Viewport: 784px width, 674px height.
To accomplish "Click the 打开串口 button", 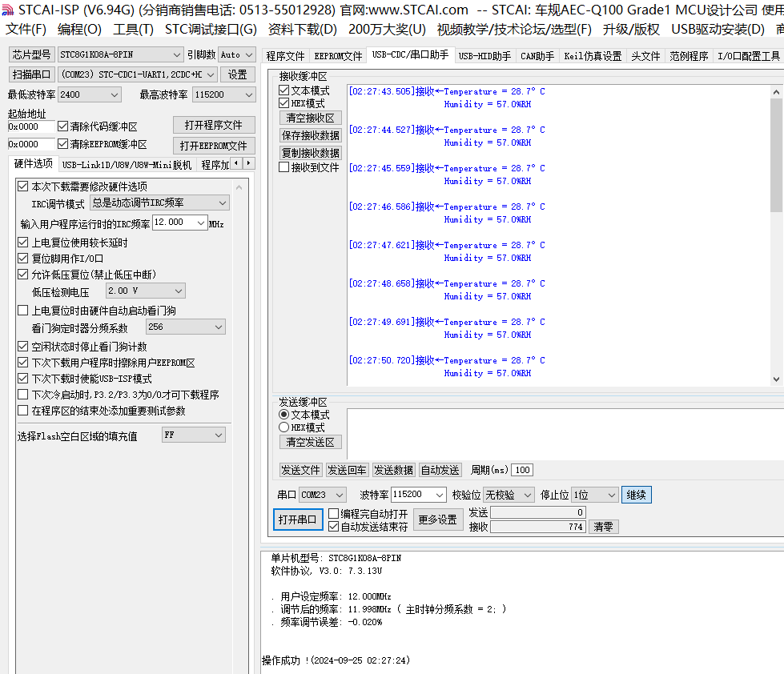I will click(297, 520).
